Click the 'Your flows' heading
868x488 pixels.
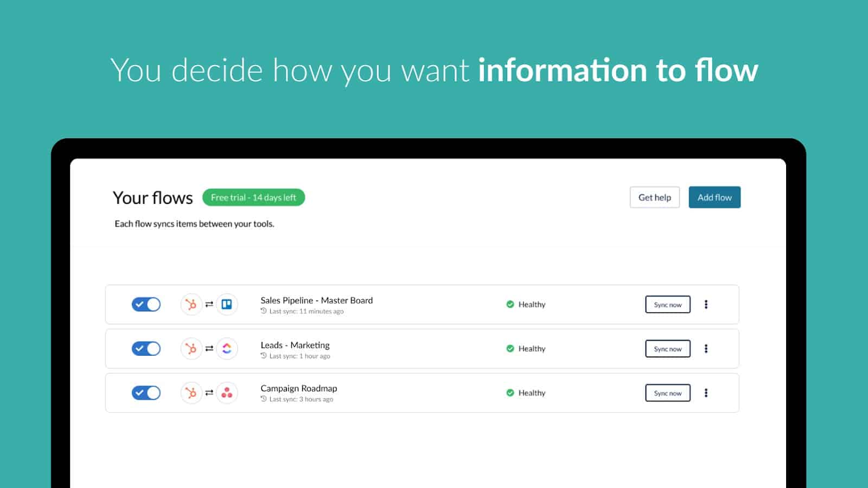(153, 197)
